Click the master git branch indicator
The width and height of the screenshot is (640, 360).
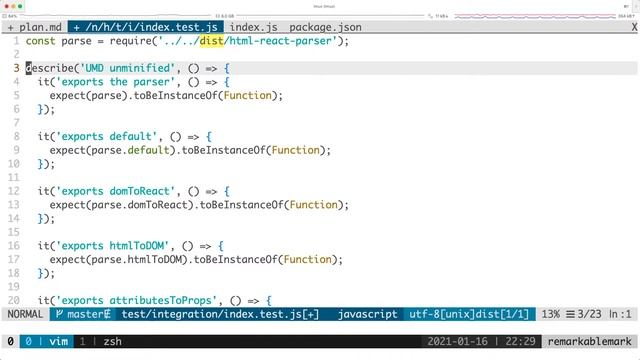(x=83, y=314)
